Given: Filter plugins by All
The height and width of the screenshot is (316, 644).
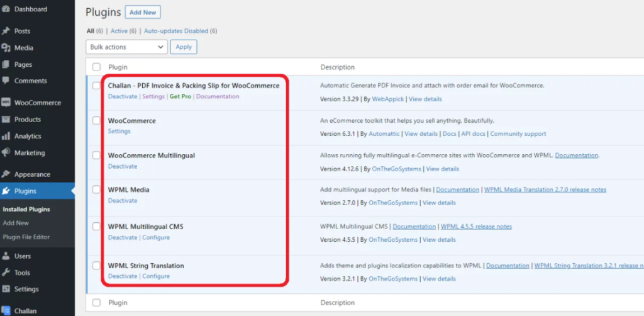Looking at the screenshot, I should click(91, 31).
